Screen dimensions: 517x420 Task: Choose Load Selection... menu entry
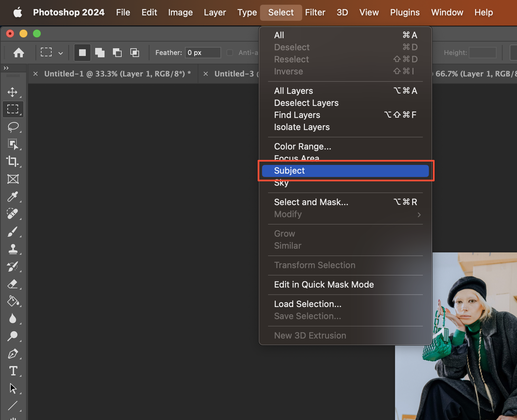point(345,304)
